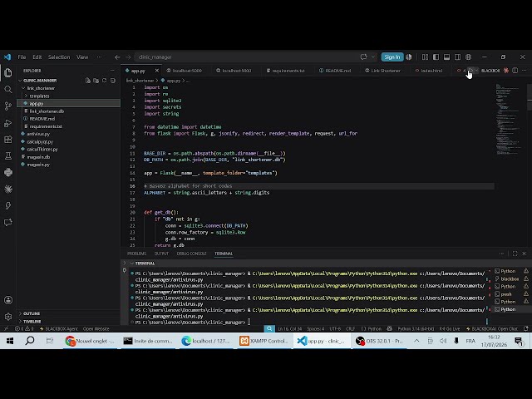Switch to the Link Shortener tab

point(382,71)
